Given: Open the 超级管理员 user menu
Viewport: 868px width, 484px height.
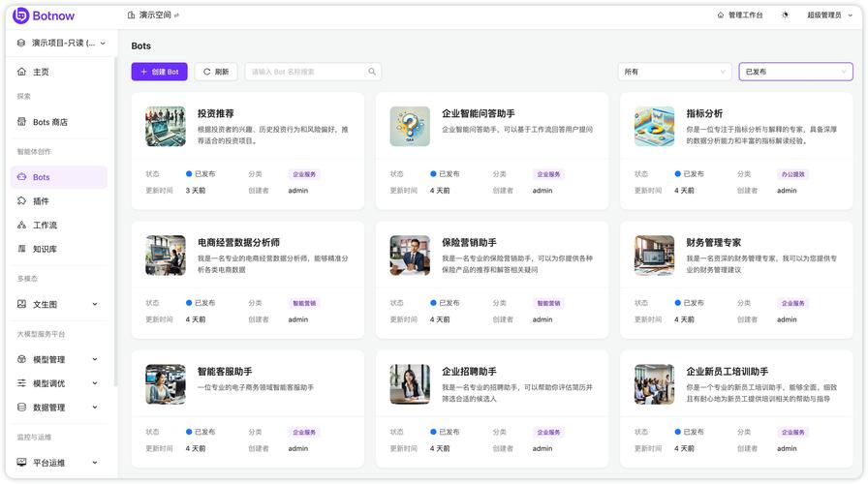Looking at the screenshot, I should pos(829,15).
